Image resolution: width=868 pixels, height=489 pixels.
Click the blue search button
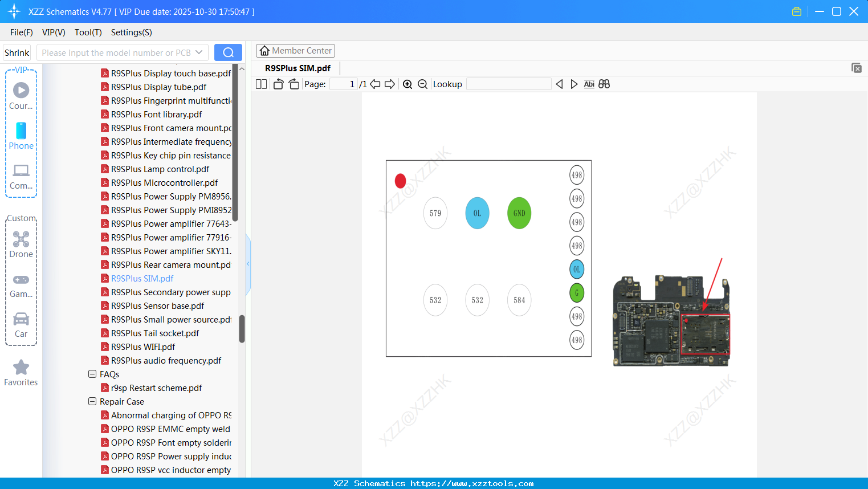(228, 52)
